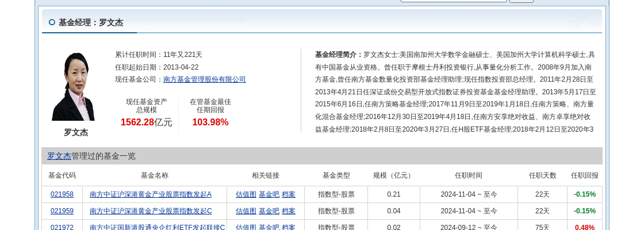Select cumulative tenure text 11年又221天
This screenshot has height=230, width=644.
pos(183,55)
